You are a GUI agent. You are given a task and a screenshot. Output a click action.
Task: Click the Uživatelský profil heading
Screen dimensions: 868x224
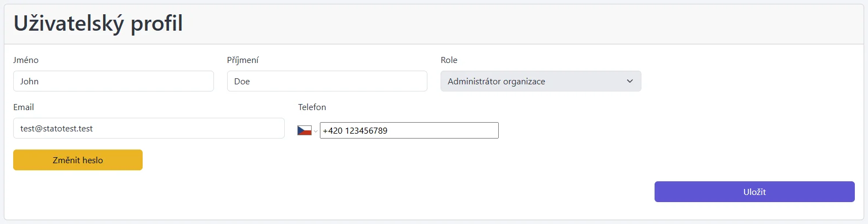tap(98, 24)
